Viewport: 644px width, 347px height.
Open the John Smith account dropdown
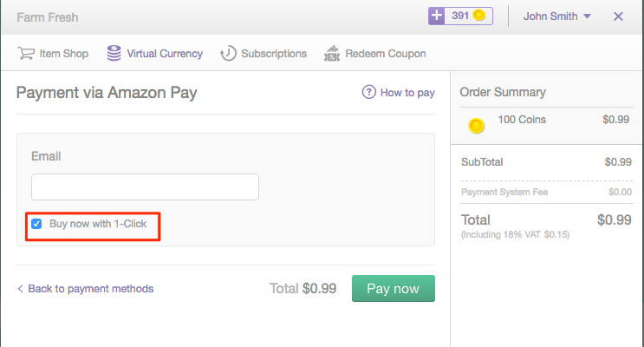[x=557, y=16]
